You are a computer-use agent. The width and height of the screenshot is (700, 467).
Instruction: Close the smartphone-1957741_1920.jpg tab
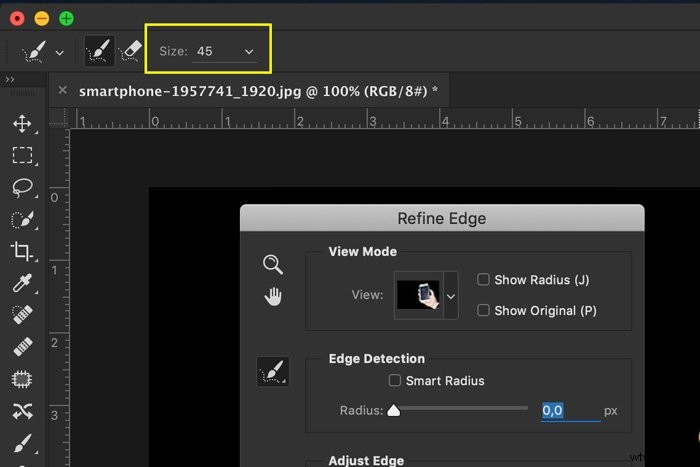coord(62,90)
